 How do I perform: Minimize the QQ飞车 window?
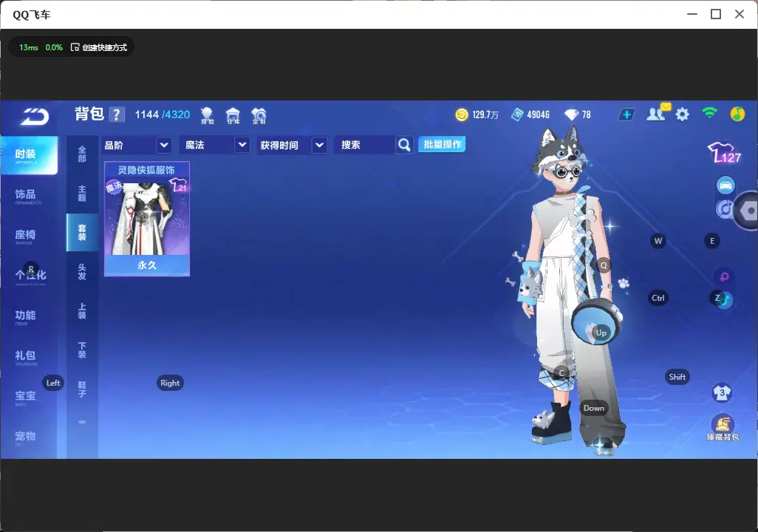pos(692,14)
